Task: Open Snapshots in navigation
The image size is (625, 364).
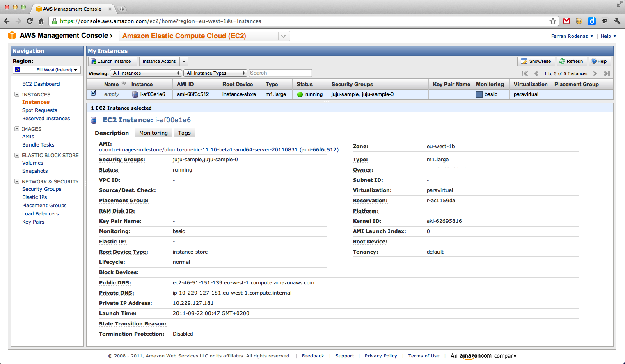Action: coord(35,171)
